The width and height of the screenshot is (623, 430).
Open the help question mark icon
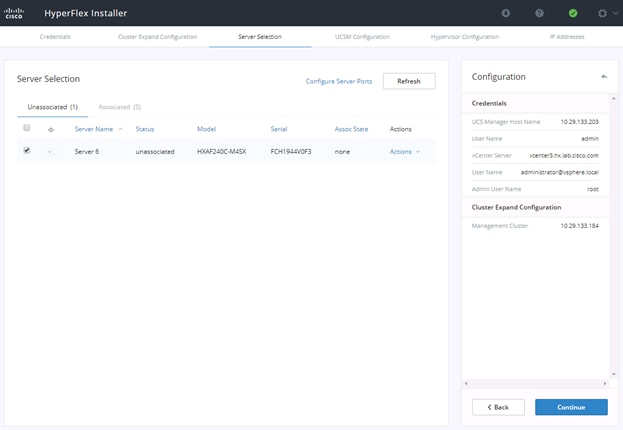coord(539,13)
